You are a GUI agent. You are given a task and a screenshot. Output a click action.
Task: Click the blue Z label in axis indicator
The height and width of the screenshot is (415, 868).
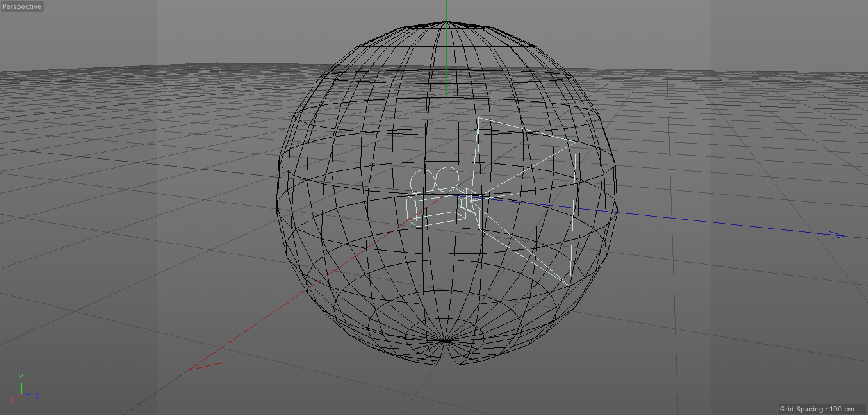pyautogui.click(x=37, y=395)
